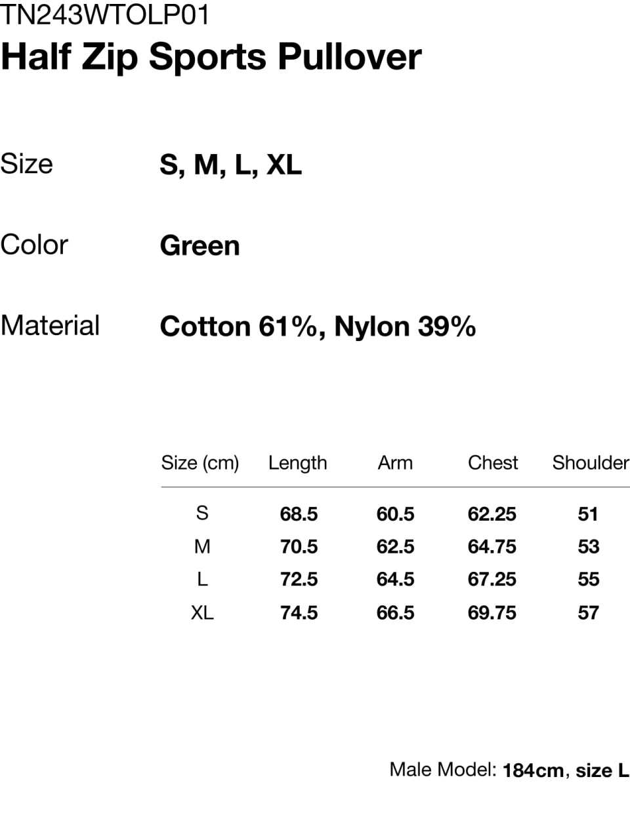Click the Male Model 184cm note
This screenshot has width=630, height=840.
point(509,770)
